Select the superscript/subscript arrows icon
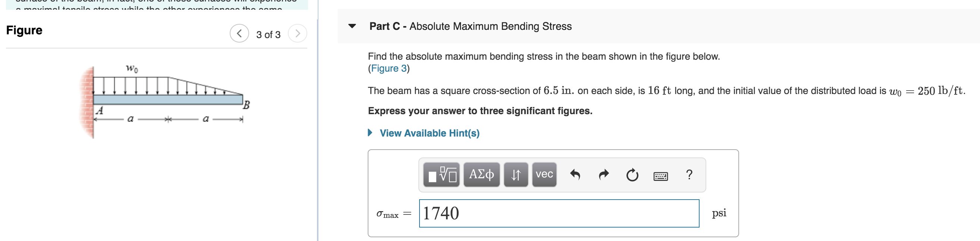 point(516,174)
